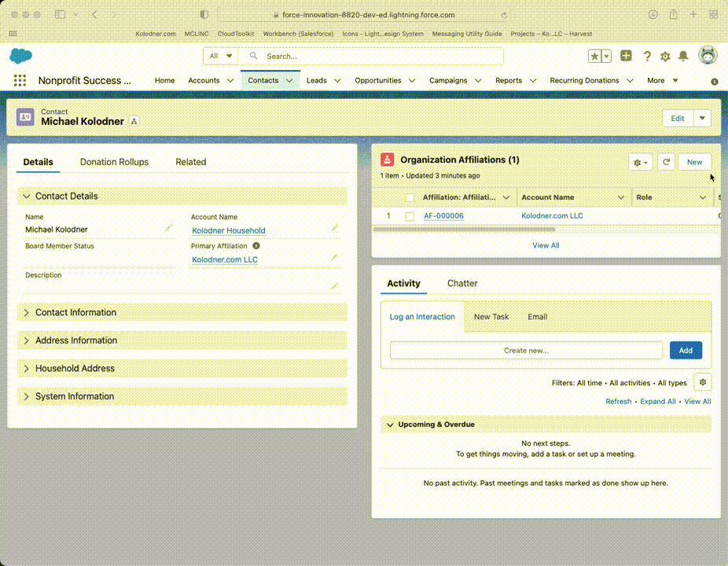Click the Contact record icon

click(x=25, y=117)
